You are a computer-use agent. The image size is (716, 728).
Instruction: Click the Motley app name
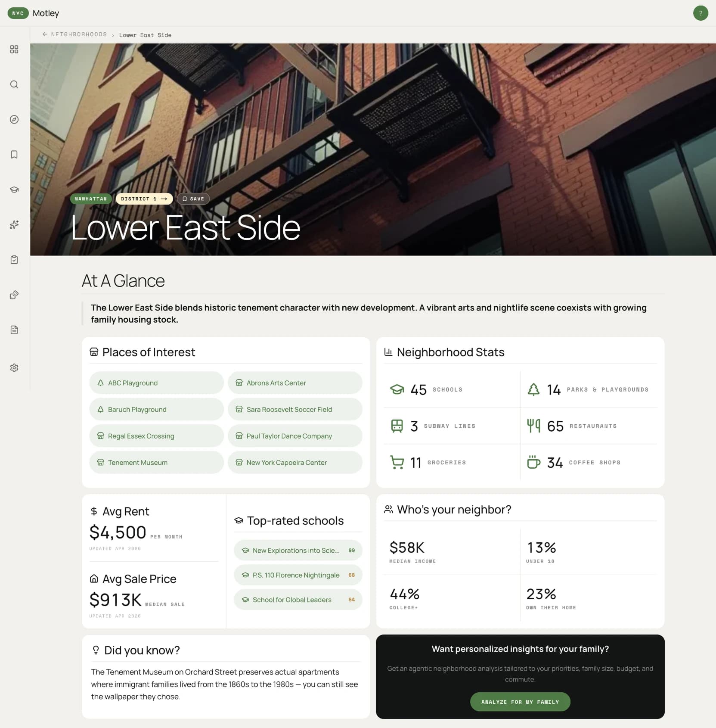point(46,13)
